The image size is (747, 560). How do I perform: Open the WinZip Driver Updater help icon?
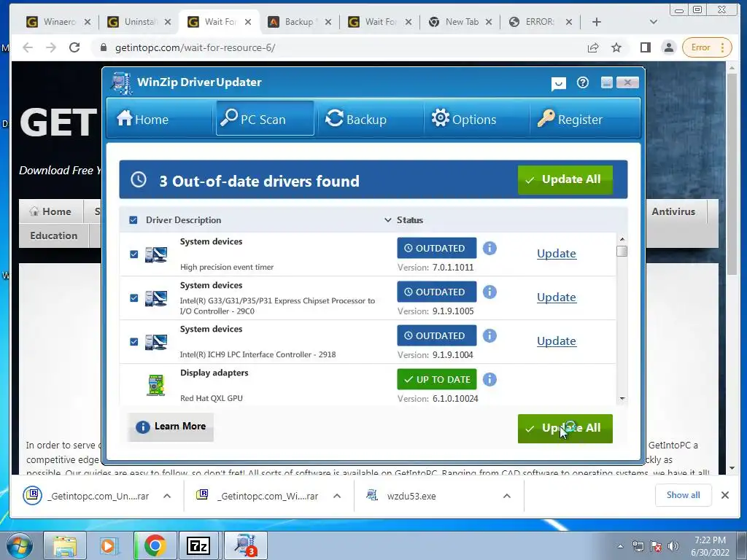pyautogui.click(x=582, y=83)
